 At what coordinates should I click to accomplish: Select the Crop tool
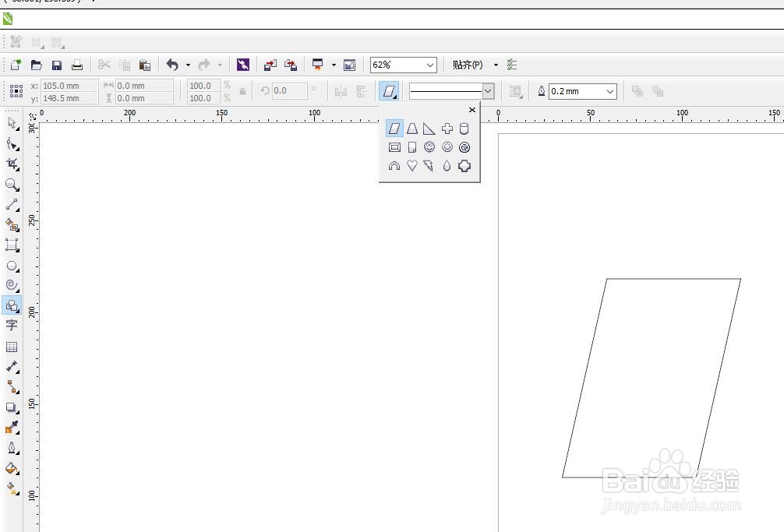pos(12,164)
